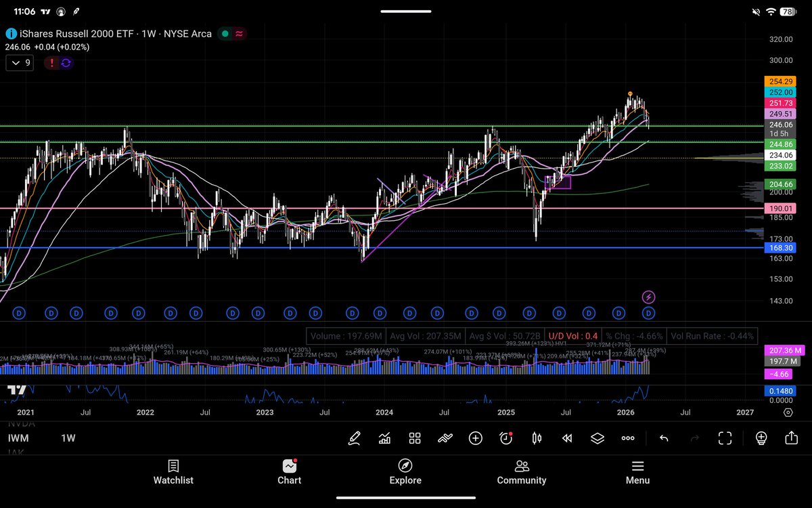Open the indicators chart icon
812x508 pixels.
(384, 438)
